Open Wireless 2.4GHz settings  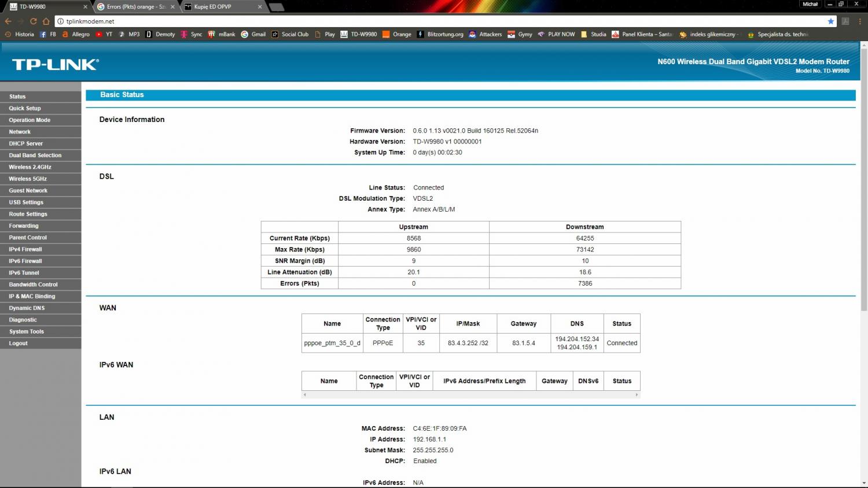(x=30, y=167)
